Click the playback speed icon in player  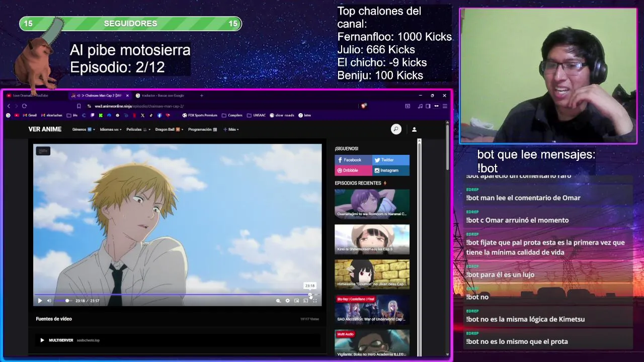[x=278, y=301]
